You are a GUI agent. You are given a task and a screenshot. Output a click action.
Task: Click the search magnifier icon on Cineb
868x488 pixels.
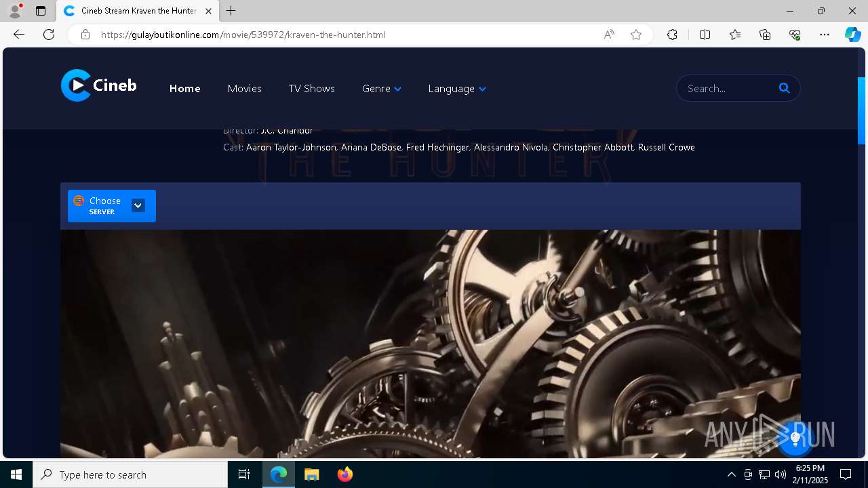[785, 88]
